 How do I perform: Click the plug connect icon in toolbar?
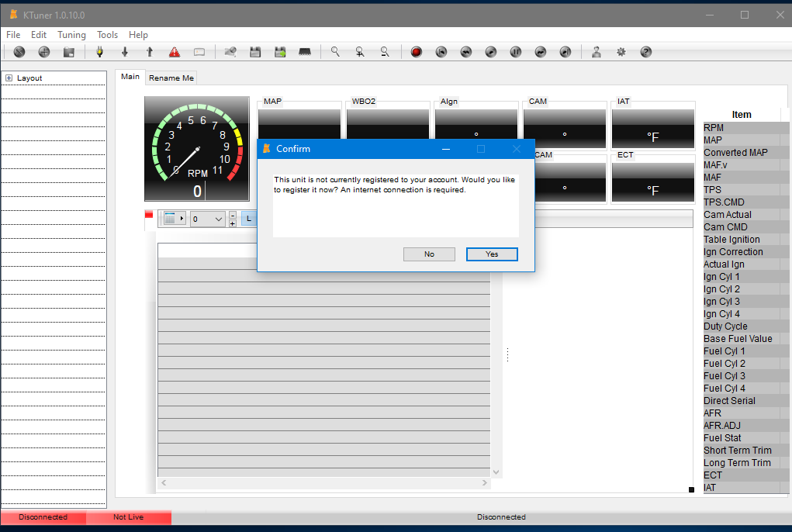coord(99,52)
